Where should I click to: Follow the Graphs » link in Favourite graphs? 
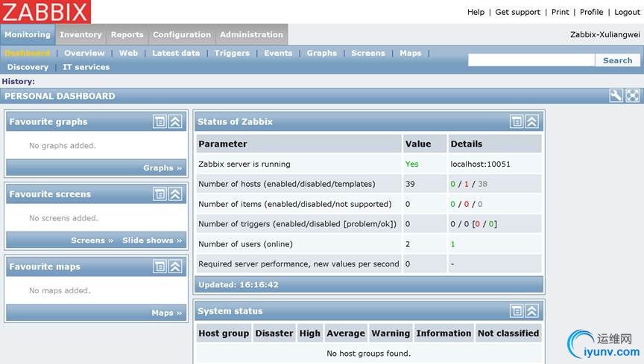point(162,167)
